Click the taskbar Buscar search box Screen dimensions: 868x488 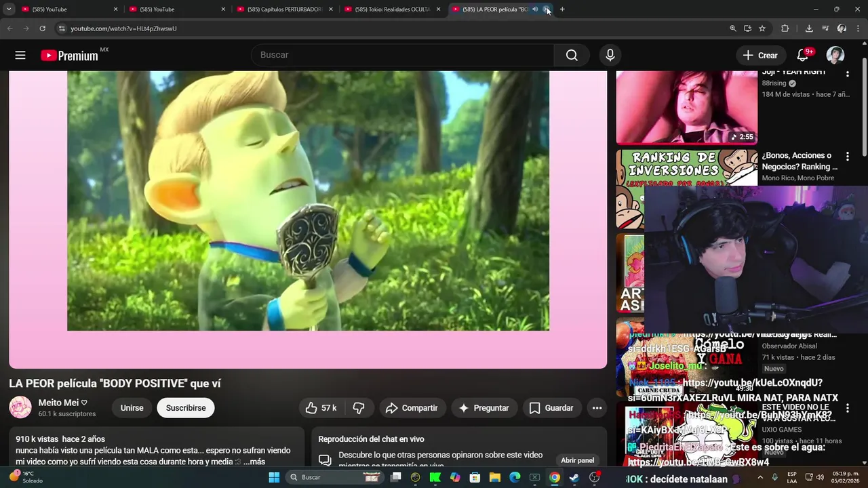(x=334, y=477)
